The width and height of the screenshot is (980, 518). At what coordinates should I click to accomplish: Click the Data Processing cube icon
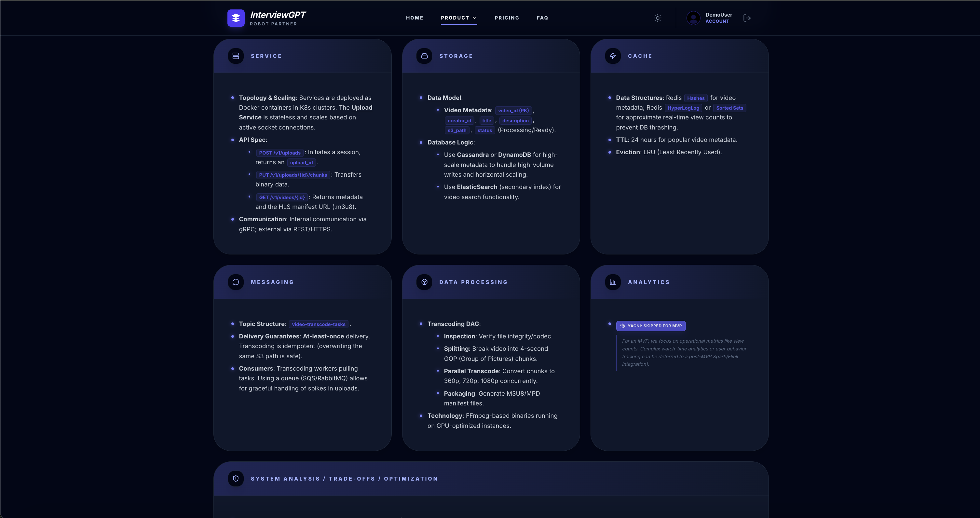(x=425, y=282)
